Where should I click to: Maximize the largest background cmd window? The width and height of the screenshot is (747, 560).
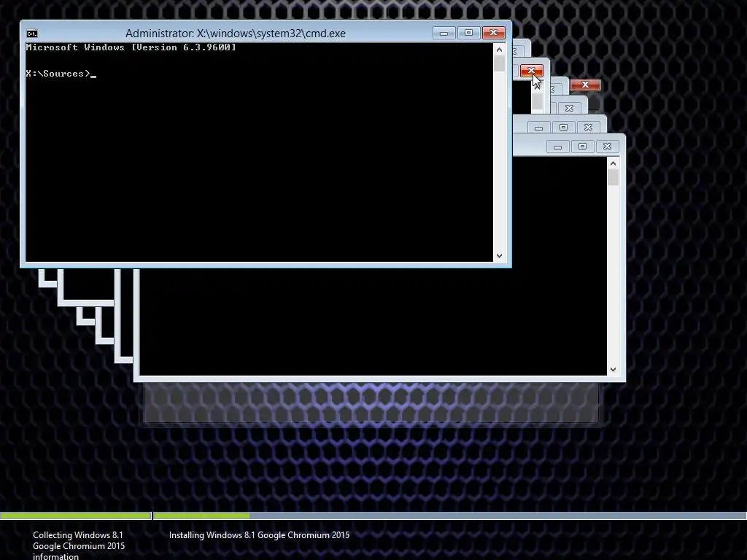tap(582, 147)
